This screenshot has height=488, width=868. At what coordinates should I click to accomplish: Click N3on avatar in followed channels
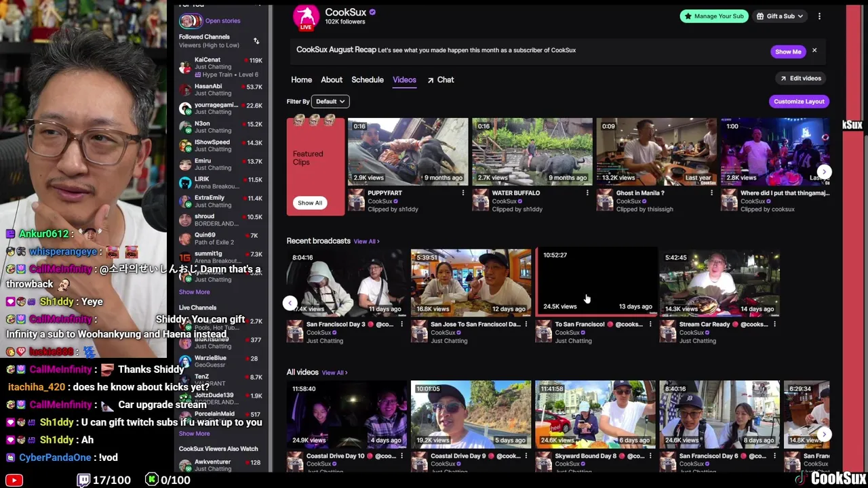185,127
